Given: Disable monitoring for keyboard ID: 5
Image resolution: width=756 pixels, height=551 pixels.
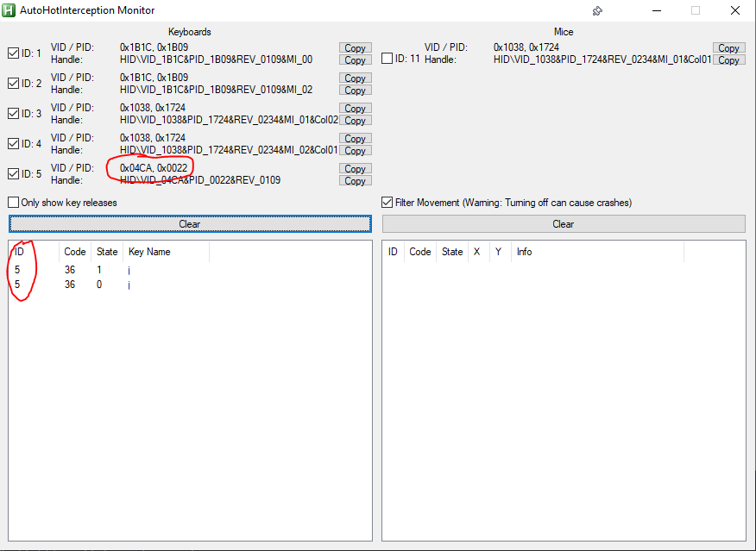Looking at the screenshot, I should (x=14, y=173).
